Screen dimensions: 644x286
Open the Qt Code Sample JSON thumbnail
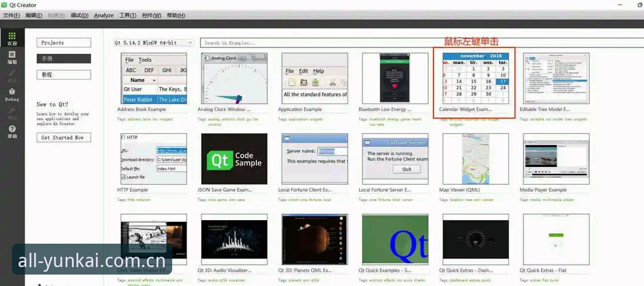tap(234, 158)
